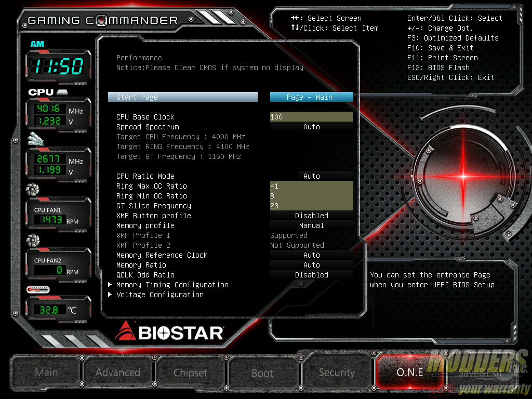This screenshot has width=532, height=399.
Task: Select the XMP Button profile label
Action: click(x=153, y=216)
